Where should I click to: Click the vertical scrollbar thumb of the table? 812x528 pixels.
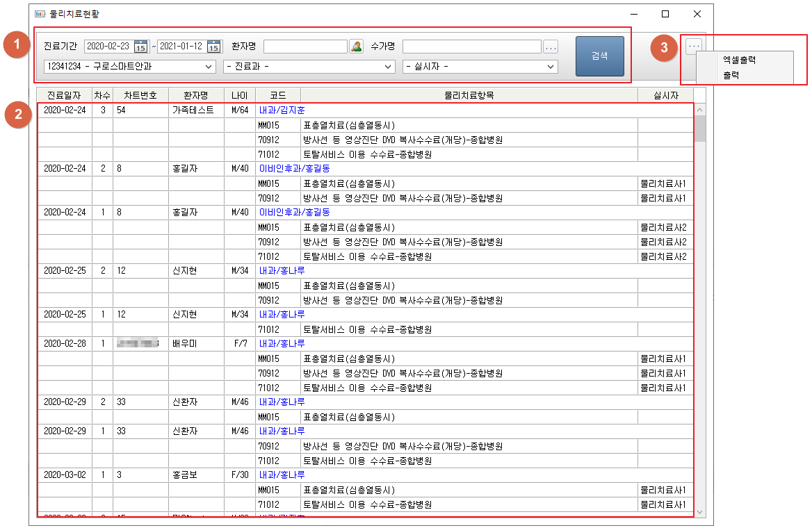pos(699,129)
